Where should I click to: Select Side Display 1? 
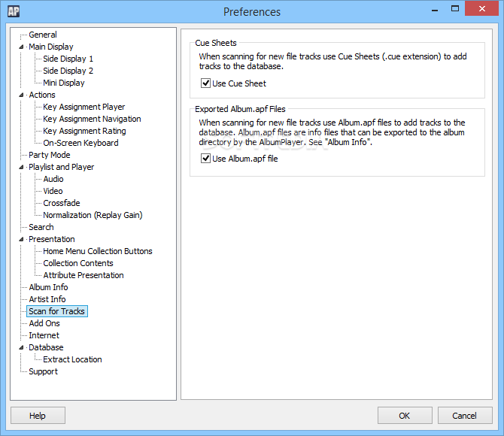(x=68, y=59)
